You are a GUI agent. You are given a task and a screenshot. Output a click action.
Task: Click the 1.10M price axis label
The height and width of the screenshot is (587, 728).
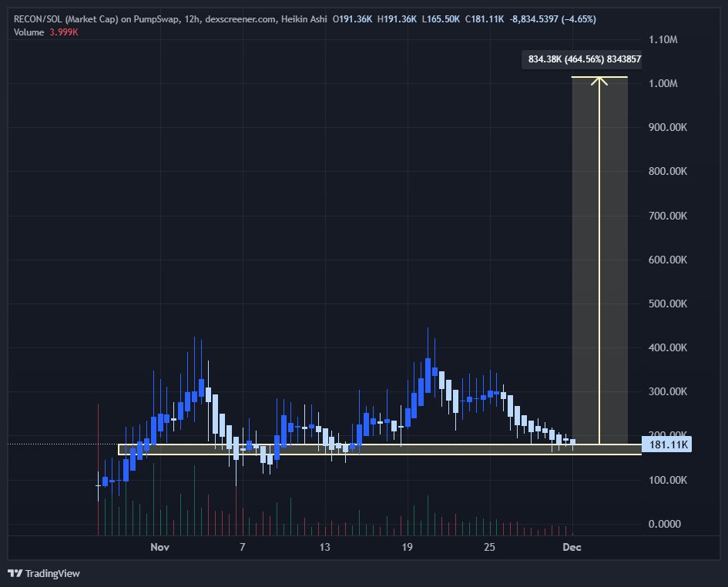[x=663, y=39]
